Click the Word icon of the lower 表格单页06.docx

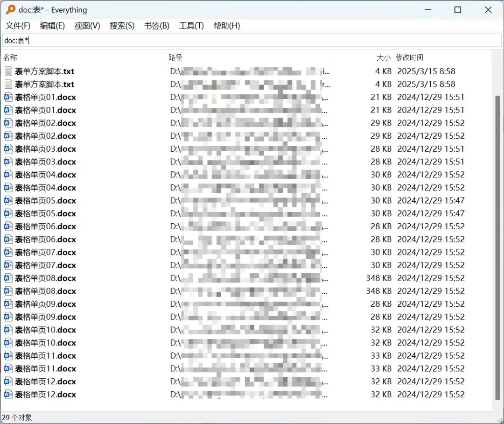pos(8,240)
